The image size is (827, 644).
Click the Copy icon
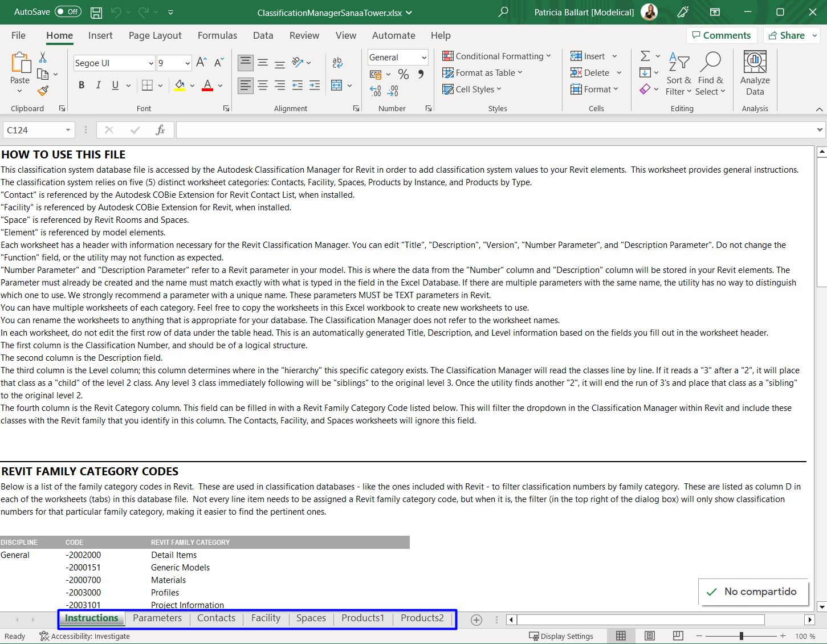(x=43, y=74)
